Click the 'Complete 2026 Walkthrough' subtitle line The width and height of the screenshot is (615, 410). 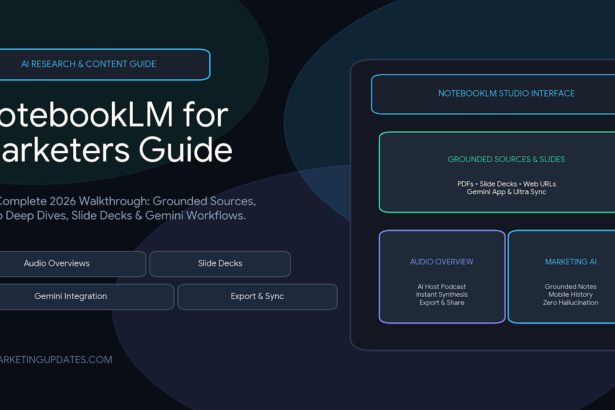[127, 201]
